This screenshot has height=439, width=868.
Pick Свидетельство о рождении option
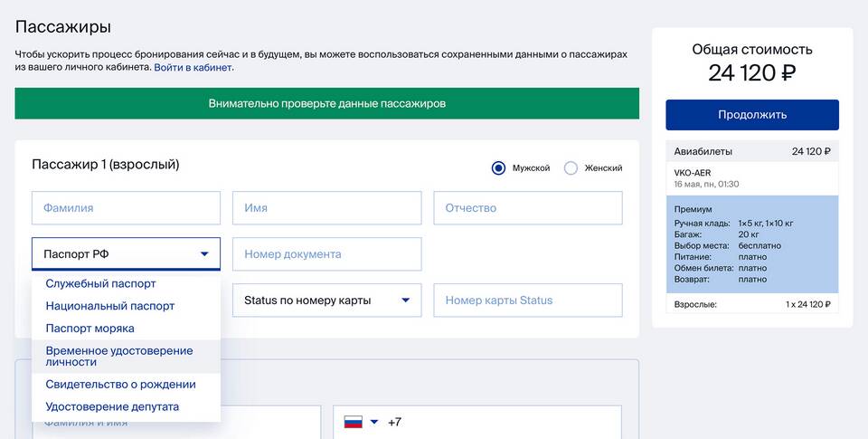[120, 385]
